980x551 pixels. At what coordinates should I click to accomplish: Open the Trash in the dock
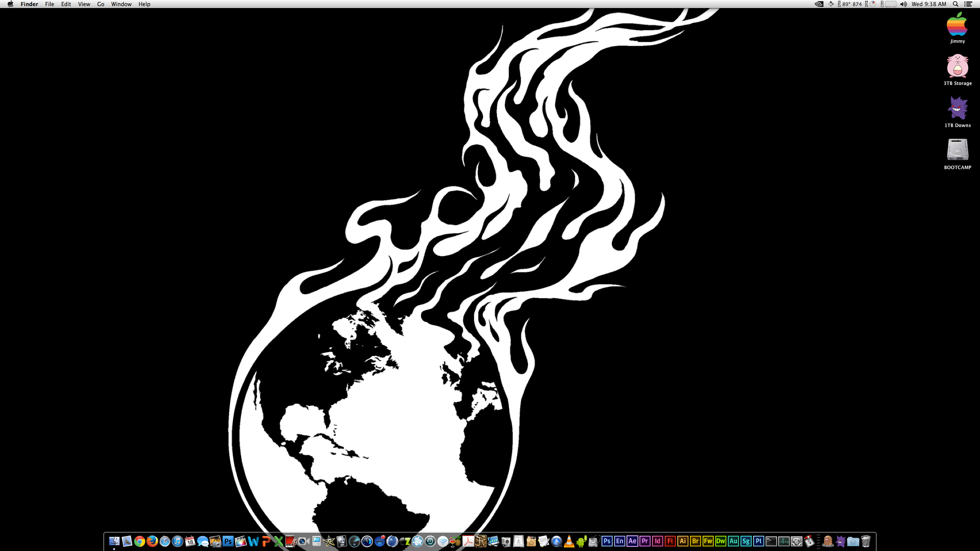(866, 541)
